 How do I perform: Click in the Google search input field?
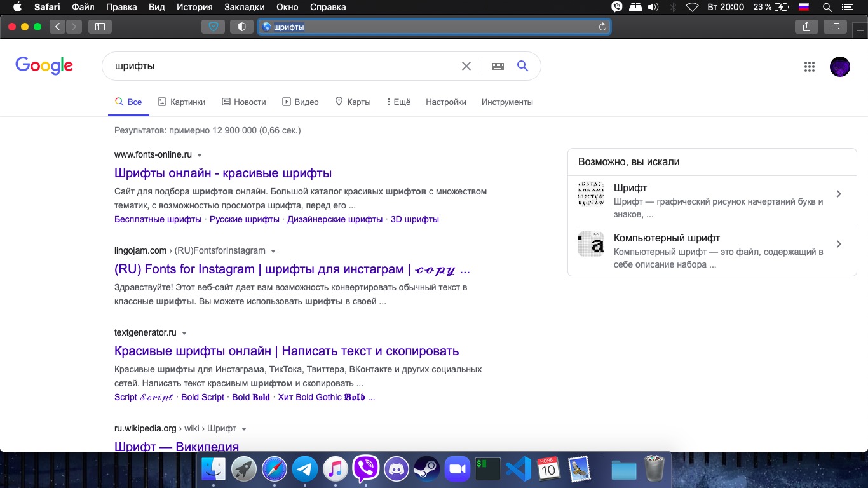tap(283, 66)
